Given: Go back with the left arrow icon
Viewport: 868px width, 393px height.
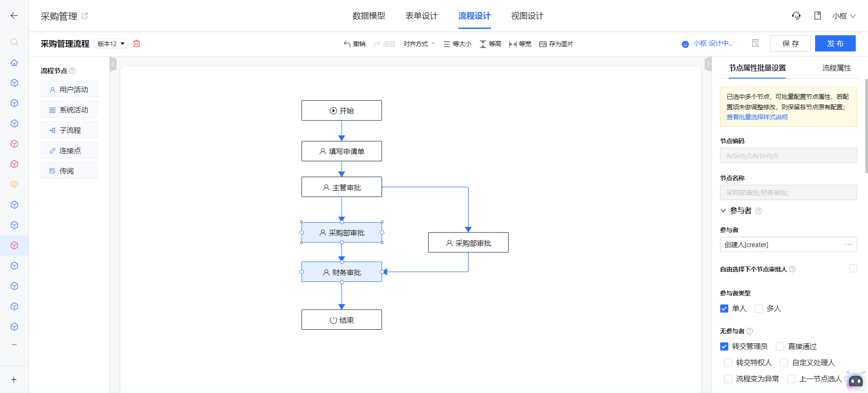Looking at the screenshot, I should pyautogui.click(x=14, y=16).
